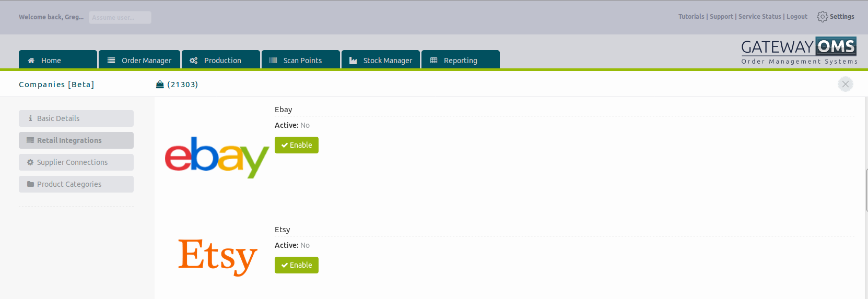Open Product Categories section

point(76,184)
